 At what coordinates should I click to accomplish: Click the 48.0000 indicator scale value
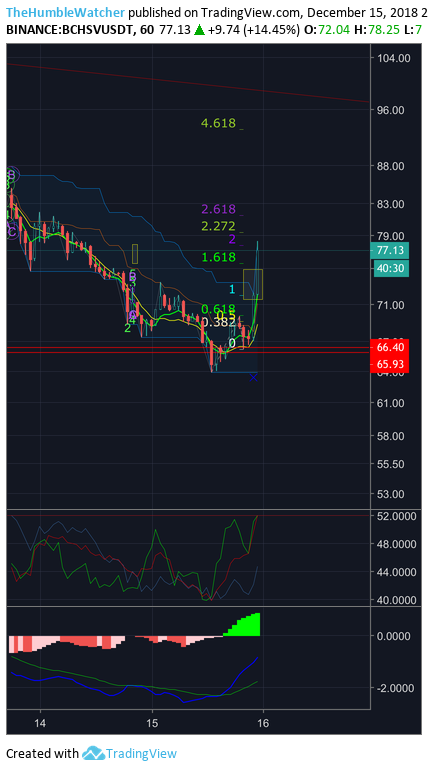pos(396,544)
